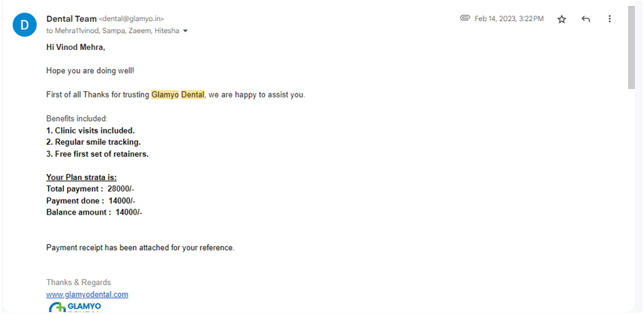Click the paperclip attachment icon
Viewport: 644px width, 314px height.
click(465, 18)
